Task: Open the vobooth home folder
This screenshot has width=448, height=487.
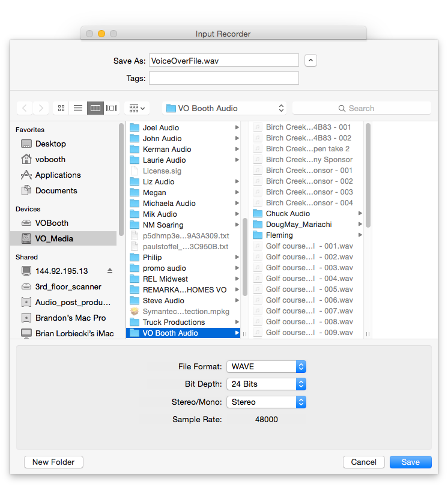Action: pos(64,159)
